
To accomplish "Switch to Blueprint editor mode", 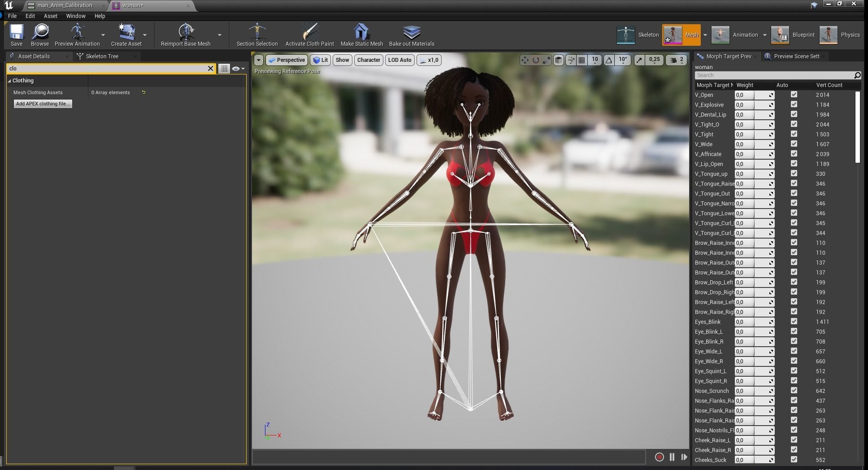I will pos(793,35).
